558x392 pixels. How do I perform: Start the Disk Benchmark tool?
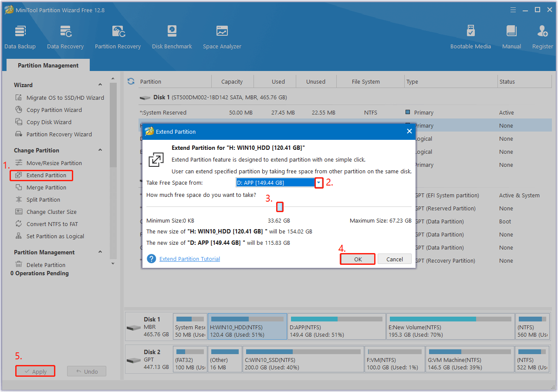172,37
